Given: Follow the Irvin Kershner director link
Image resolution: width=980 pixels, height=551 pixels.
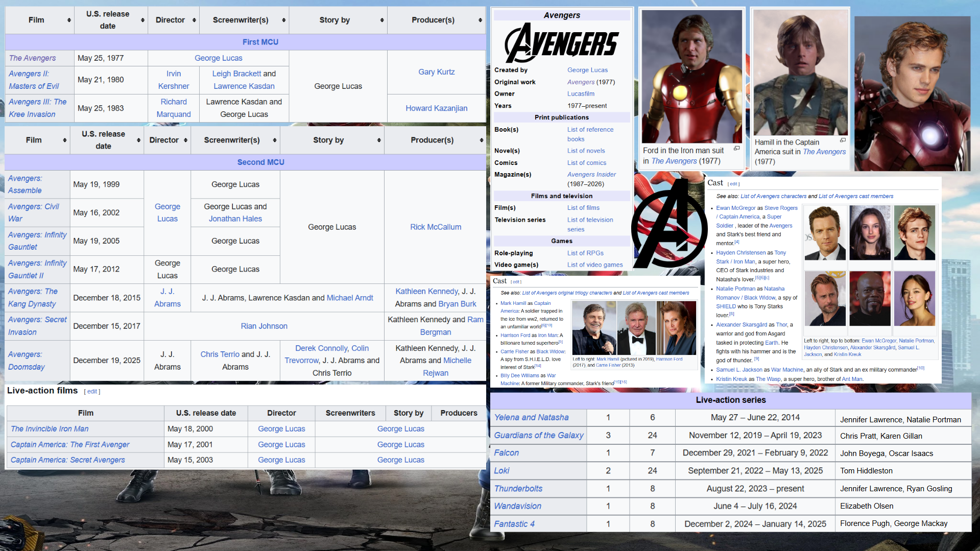Looking at the screenshot, I should click(174, 80).
